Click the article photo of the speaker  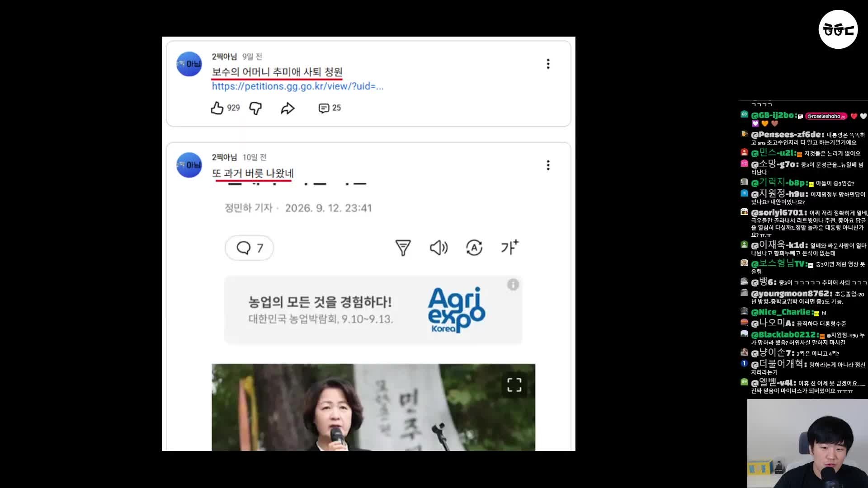pyautogui.click(x=373, y=407)
